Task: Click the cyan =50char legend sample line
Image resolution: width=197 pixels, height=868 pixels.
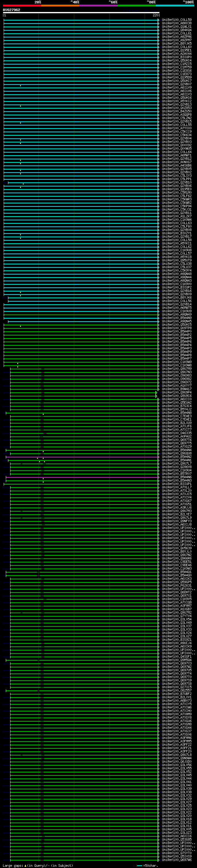Action: (x=139, y=866)
